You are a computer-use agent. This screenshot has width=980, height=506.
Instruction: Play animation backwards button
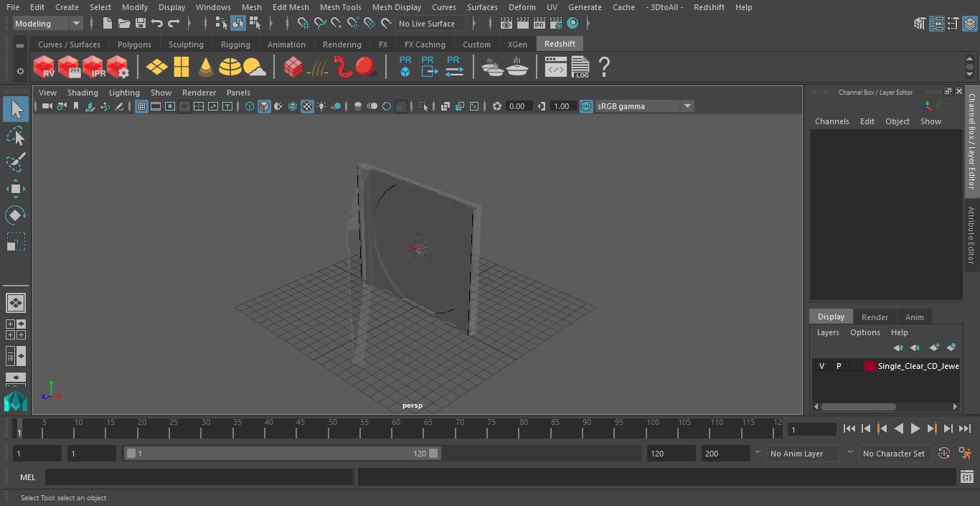(x=899, y=428)
